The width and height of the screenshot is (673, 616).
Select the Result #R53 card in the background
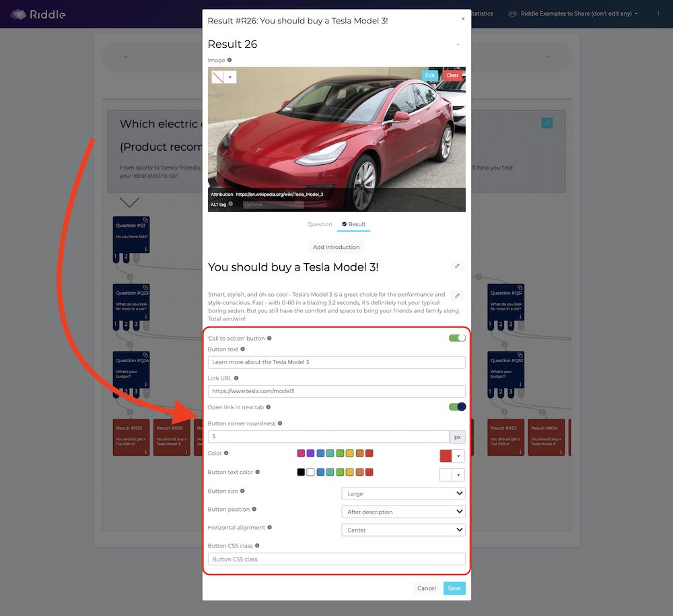pos(505,438)
